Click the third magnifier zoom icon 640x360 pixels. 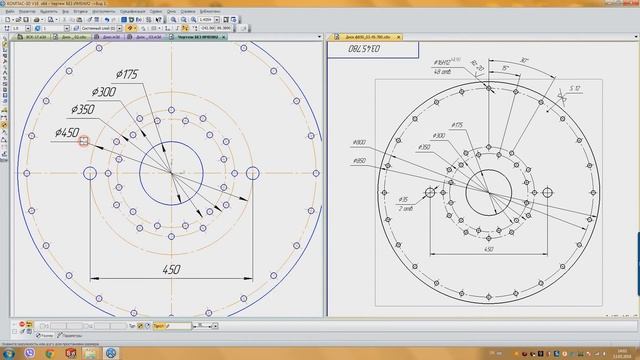pyautogui.click(x=193, y=20)
